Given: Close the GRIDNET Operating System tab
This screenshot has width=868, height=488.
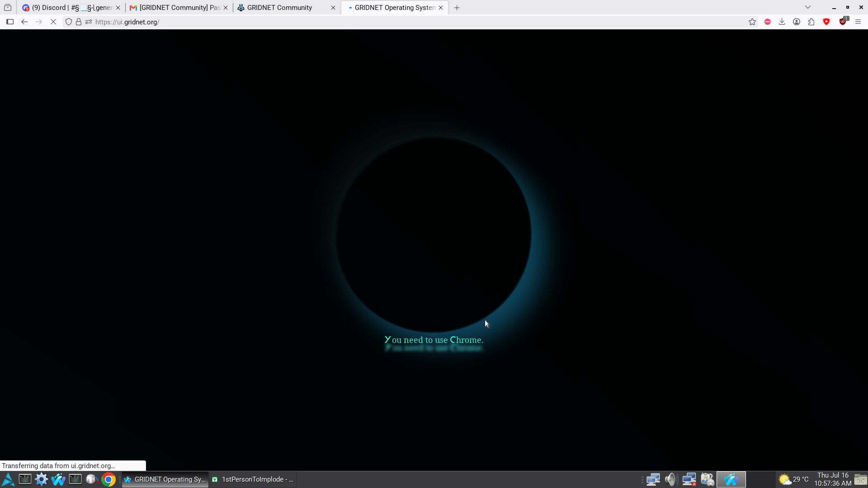Looking at the screenshot, I should pos(441,8).
